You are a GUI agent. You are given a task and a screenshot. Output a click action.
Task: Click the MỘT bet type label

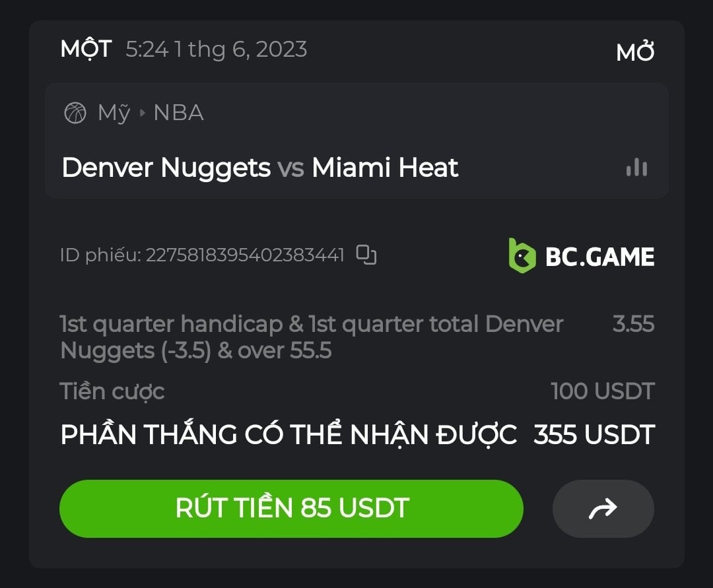tap(86, 49)
